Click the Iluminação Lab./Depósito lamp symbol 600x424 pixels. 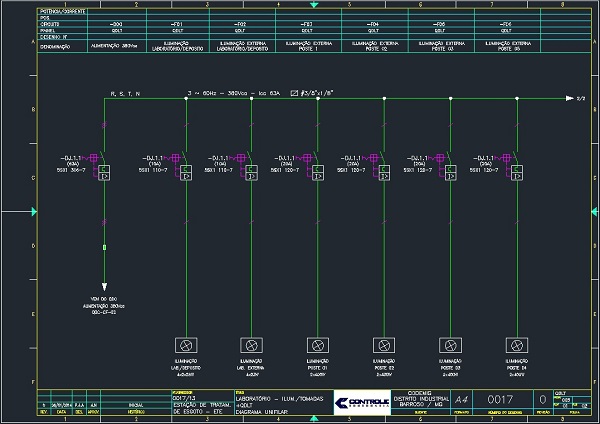[x=186, y=344]
